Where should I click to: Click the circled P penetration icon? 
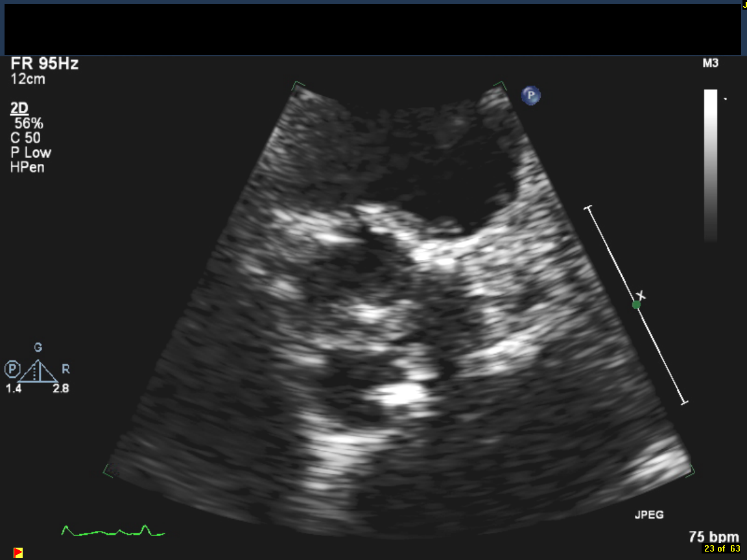point(12,369)
